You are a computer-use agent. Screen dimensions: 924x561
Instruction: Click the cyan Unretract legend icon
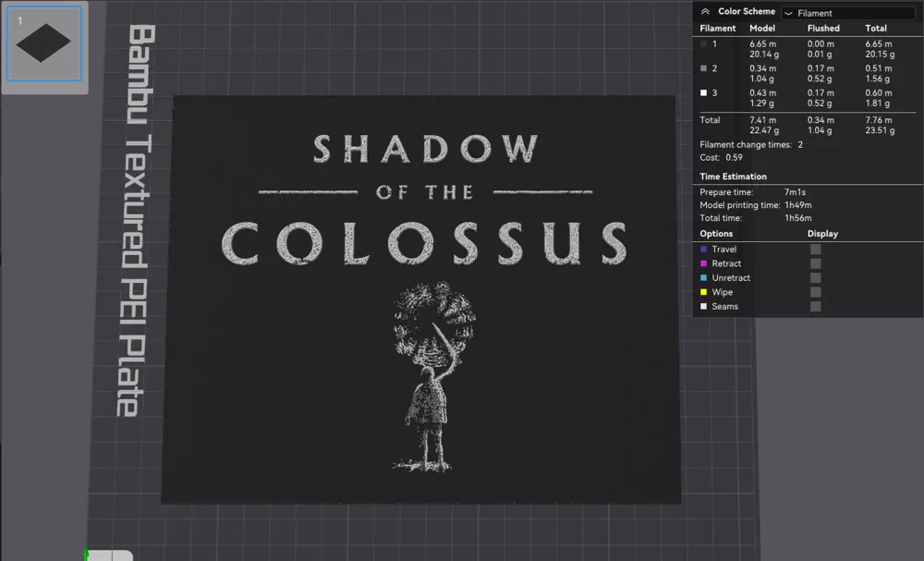(x=703, y=277)
